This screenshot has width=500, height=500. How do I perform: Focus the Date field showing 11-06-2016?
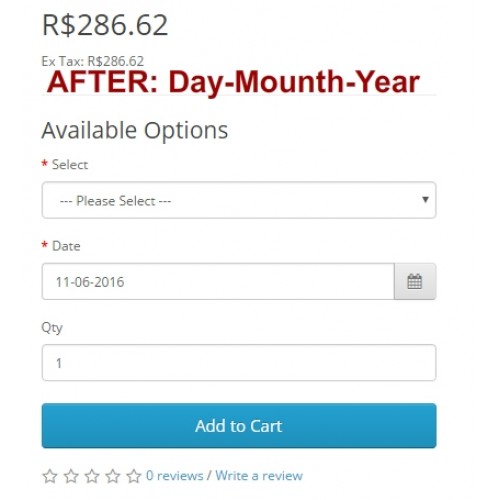[x=218, y=282]
